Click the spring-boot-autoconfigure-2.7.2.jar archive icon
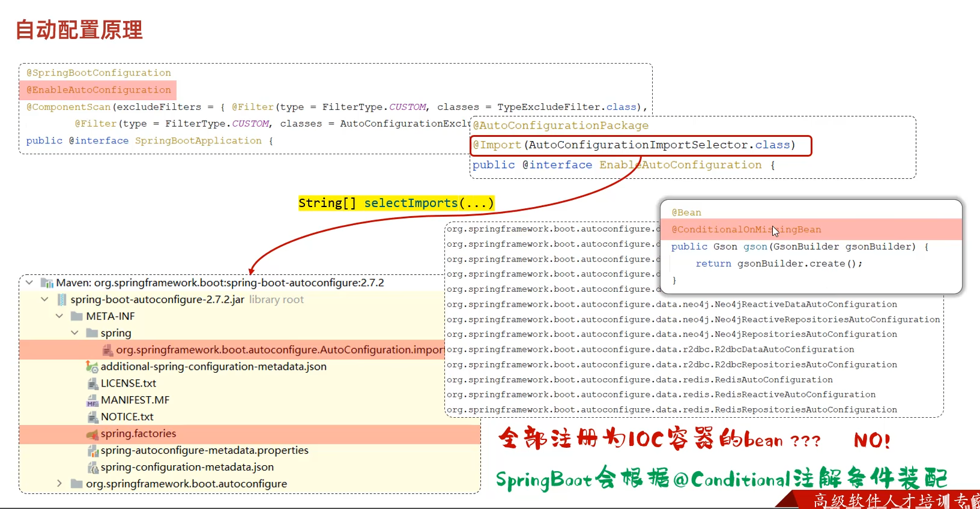 point(62,300)
